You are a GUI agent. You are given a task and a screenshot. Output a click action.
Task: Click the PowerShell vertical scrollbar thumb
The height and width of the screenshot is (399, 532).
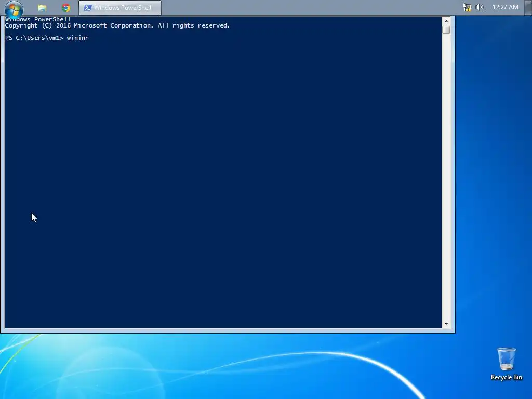click(x=446, y=30)
